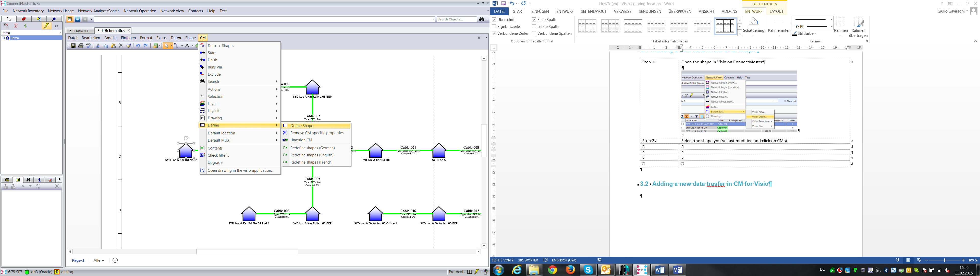Image resolution: width=980 pixels, height=276 pixels.
Task: Click the green refresh icon in the left panel
Action: pyautogui.click(x=25, y=26)
